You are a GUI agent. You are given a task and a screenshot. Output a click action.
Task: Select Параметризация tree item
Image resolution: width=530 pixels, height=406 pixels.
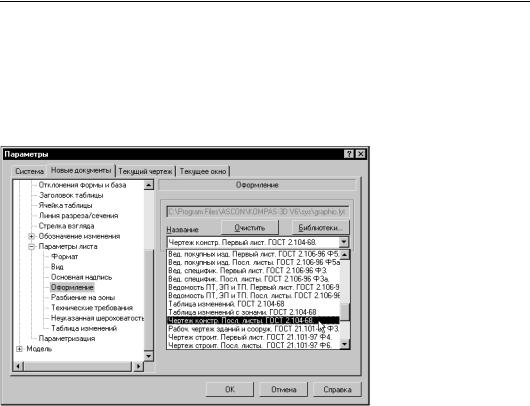pyautogui.click(x=67, y=338)
